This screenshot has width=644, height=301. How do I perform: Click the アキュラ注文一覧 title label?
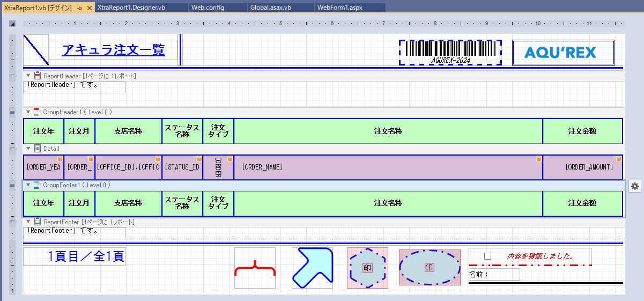(x=113, y=50)
